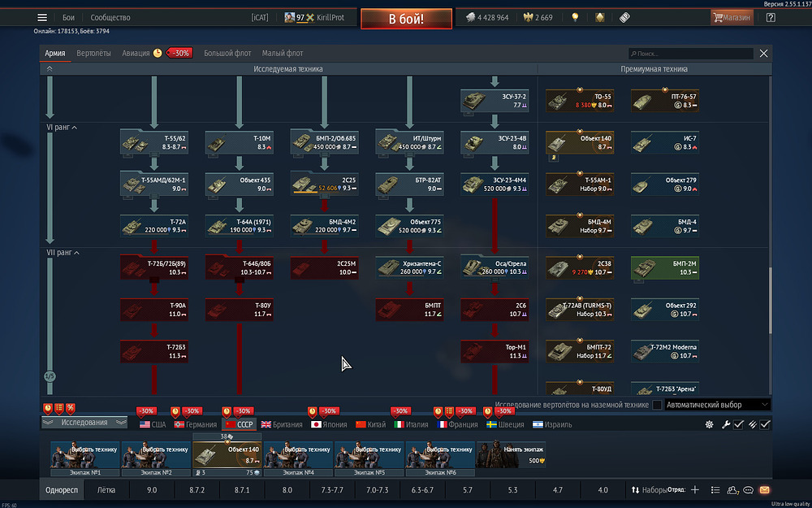Open the Бои menu
Screen dimensions: 812x508
68,18
